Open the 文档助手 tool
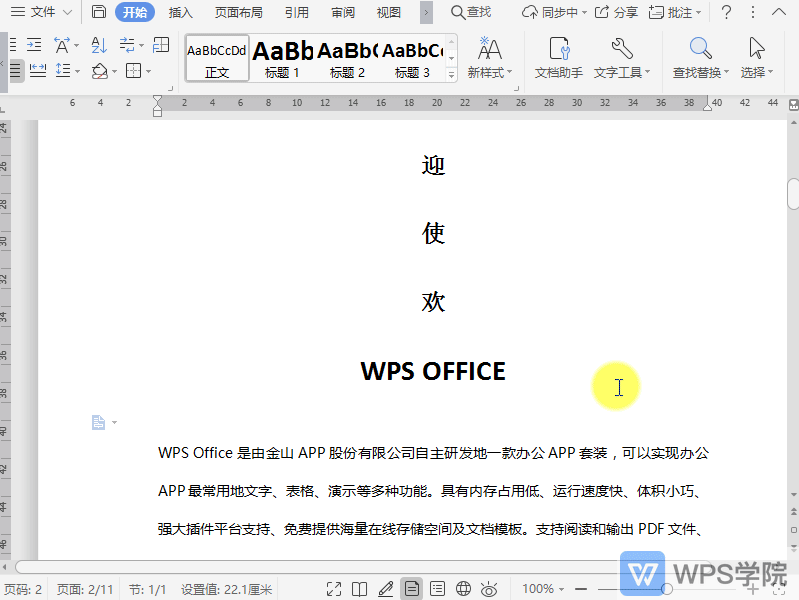The height and width of the screenshot is (600, 799). tap(558, 57)
